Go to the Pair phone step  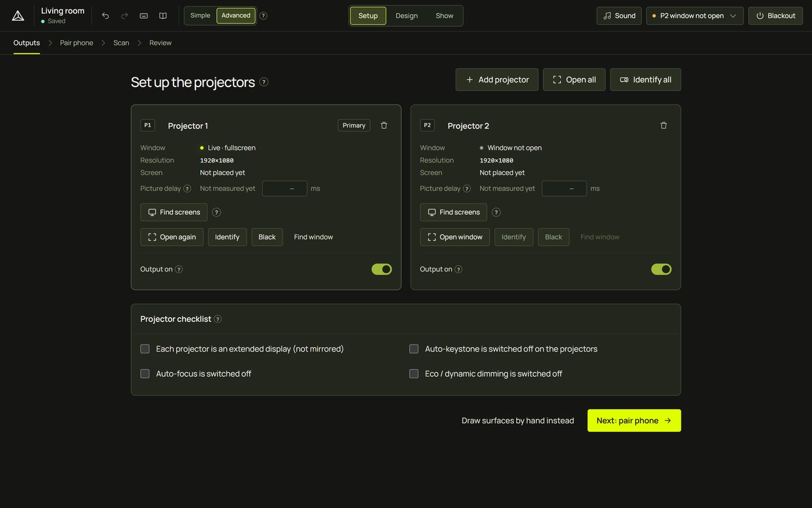(x=77, y=43)
